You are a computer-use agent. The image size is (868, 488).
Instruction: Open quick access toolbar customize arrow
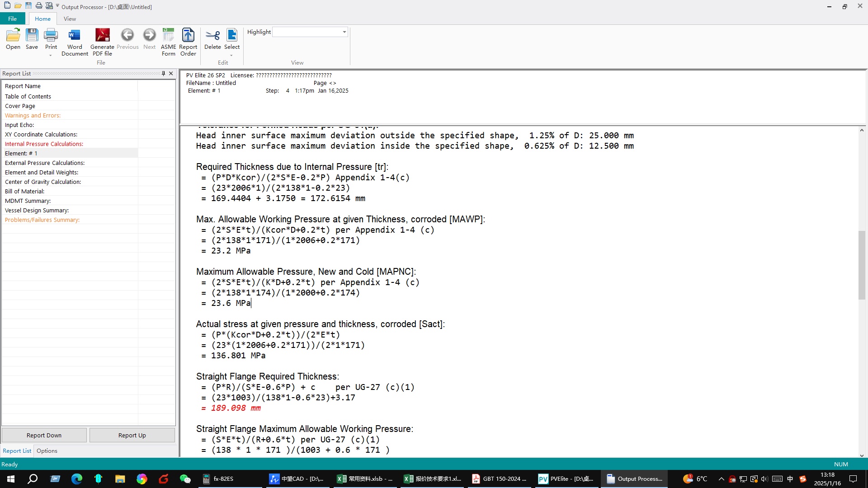point(57,6)
